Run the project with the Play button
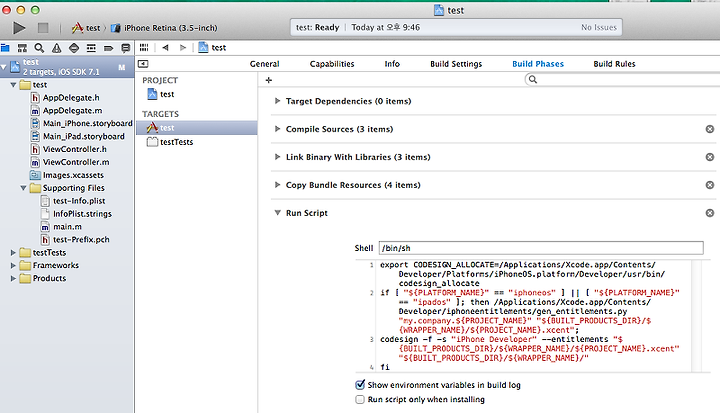 [x=19, y=28]
